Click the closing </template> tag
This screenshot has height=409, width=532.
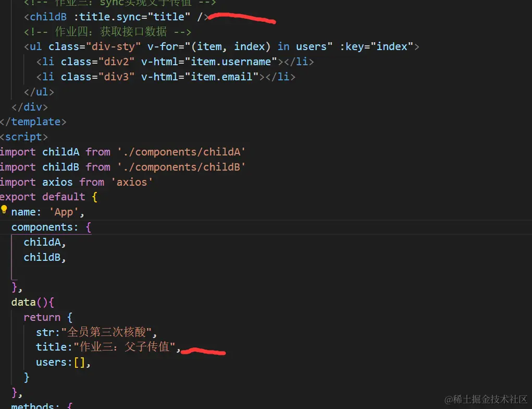coord(33,122)
